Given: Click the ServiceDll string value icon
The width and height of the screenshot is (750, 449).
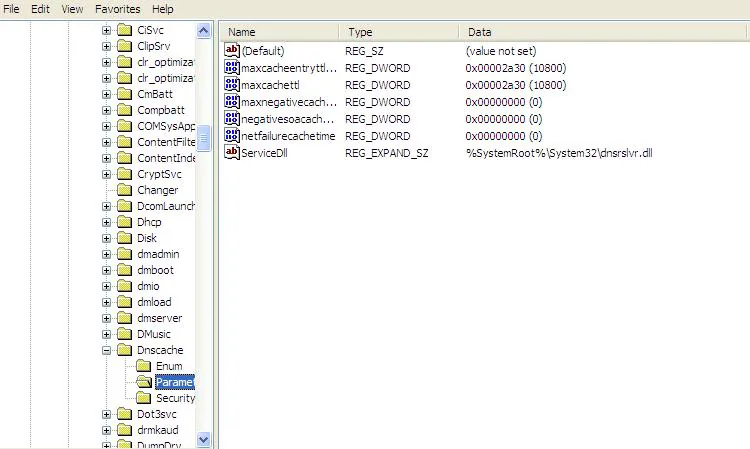Looking at the screenshot, I should pos(232,153).
